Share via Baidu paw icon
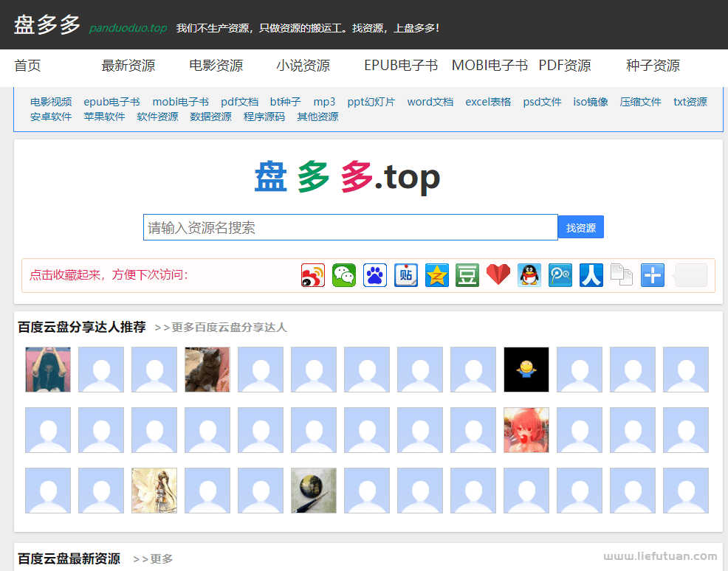The height and width of the screenshot is (571, 728). pyautogui.click(x=375, y=275)
